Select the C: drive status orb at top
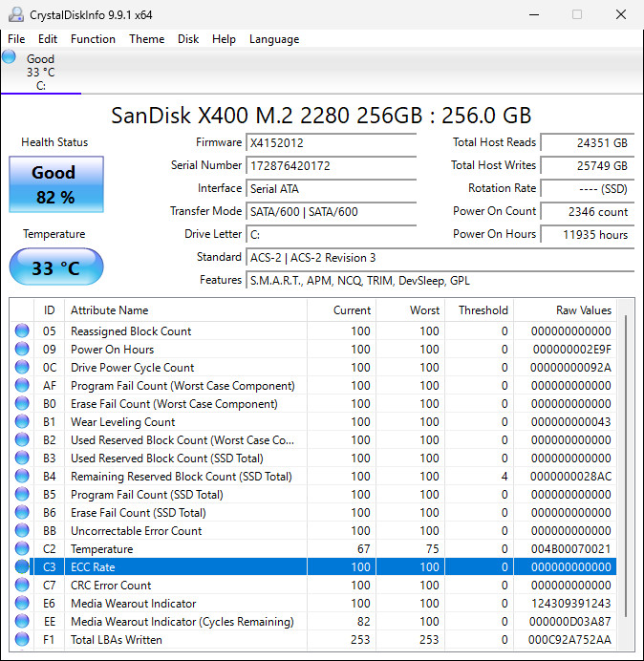Screen dimensions: 644x661 click(x=9, y=57)
